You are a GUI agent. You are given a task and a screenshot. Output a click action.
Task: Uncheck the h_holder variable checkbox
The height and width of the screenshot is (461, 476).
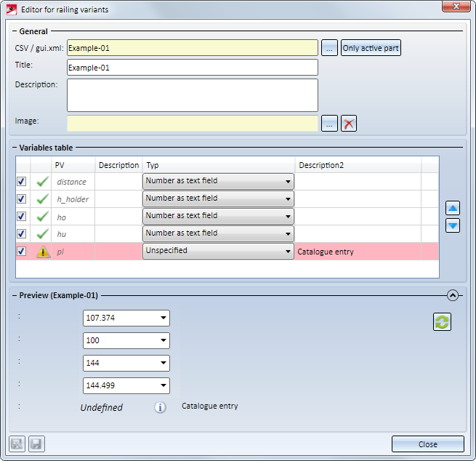(x=22, y=199)
